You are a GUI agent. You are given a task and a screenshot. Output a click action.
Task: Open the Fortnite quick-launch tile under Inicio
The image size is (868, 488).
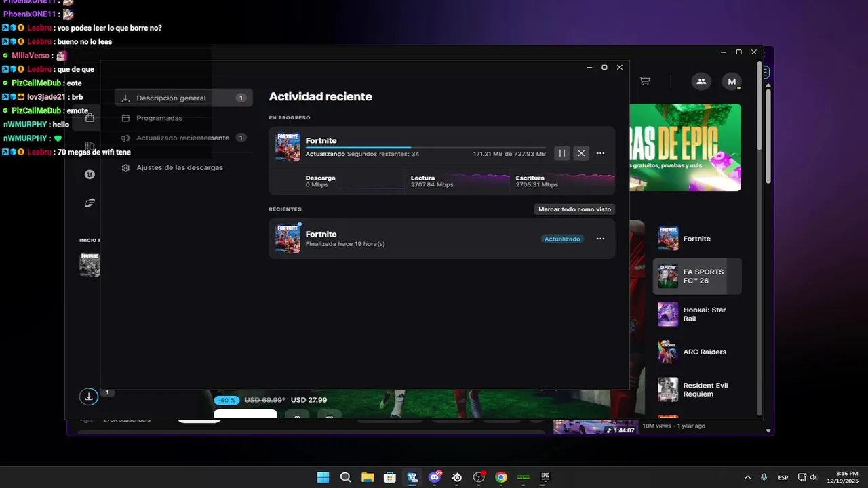90,265
